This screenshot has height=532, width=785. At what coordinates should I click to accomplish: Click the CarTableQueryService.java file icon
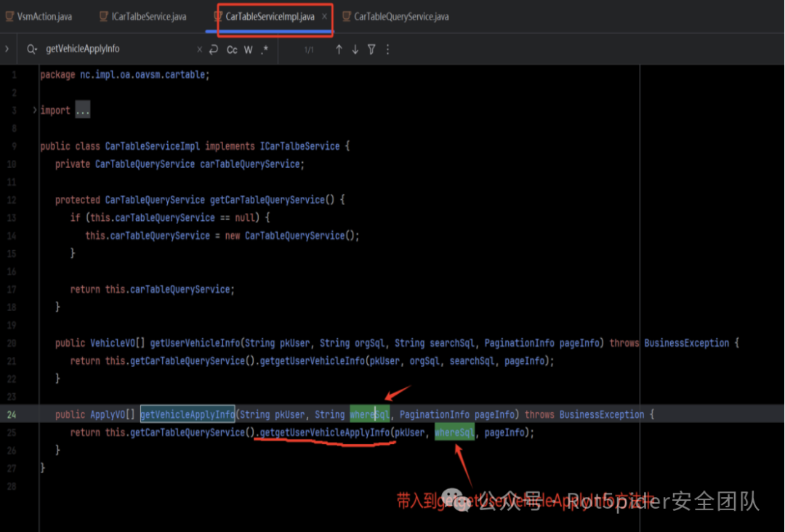[346, 17]
